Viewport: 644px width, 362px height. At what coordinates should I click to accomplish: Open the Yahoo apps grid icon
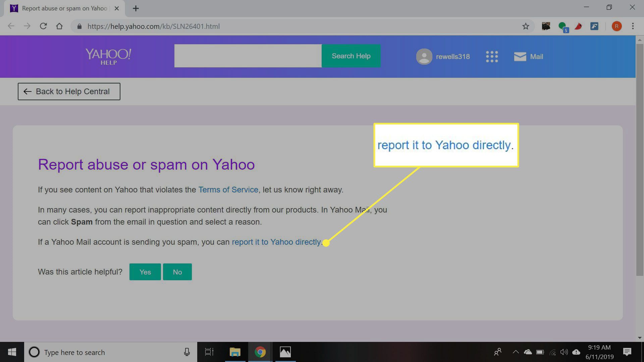click(492, 57)
